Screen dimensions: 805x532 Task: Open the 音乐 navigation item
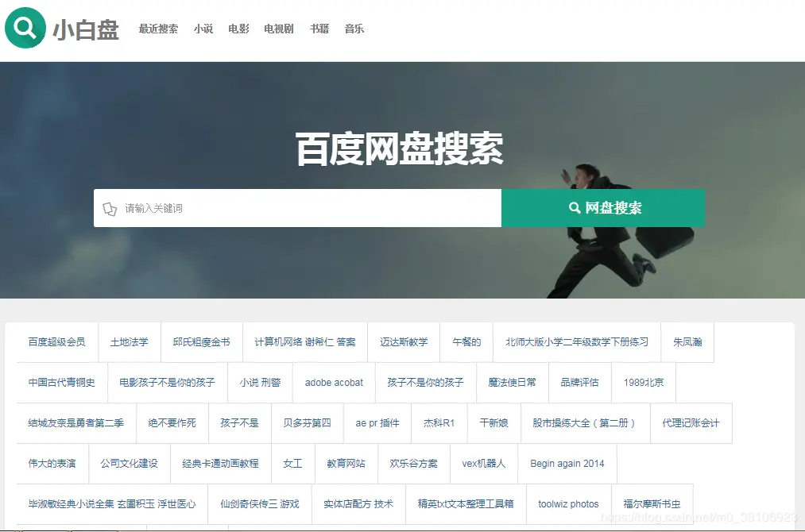coord(354,29)
